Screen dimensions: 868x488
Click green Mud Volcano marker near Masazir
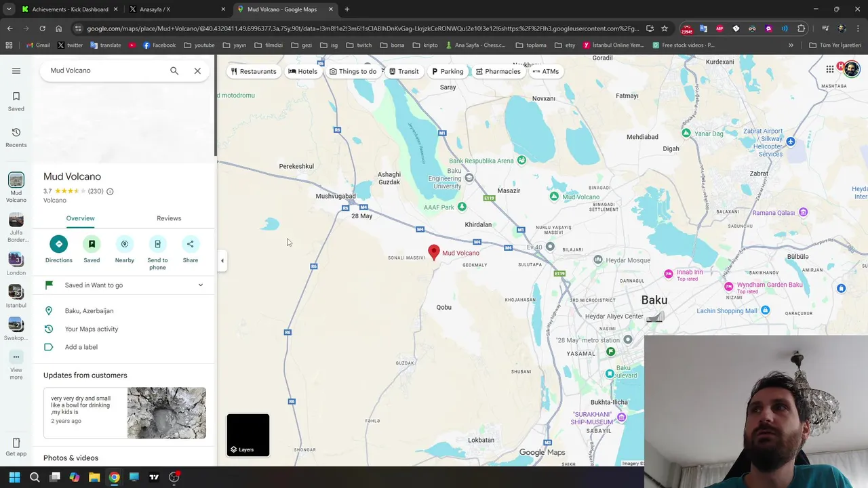554,197
